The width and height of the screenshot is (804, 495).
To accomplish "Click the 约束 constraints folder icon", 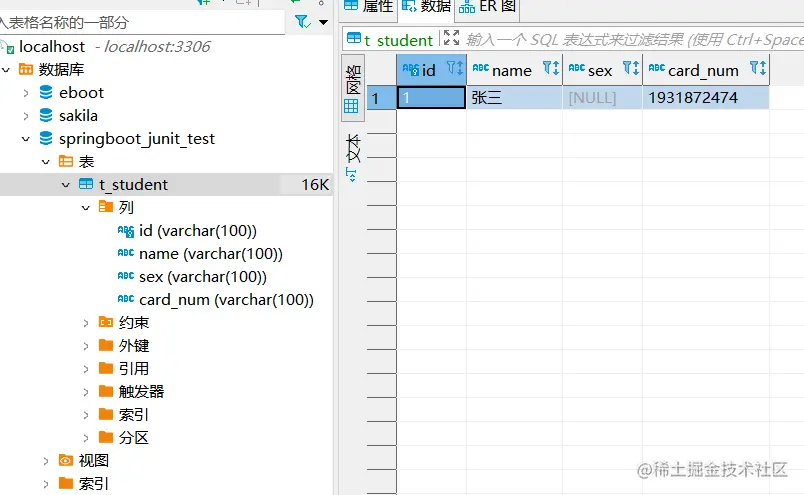I will click(106, 322).
